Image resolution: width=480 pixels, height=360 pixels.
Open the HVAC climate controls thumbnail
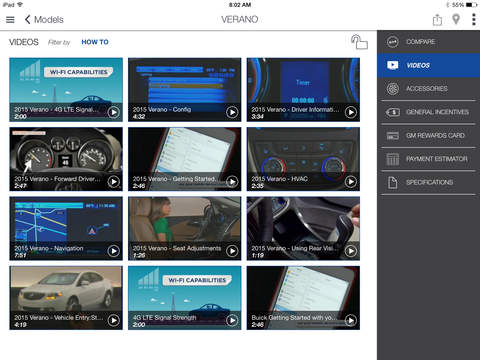point(303,159)
